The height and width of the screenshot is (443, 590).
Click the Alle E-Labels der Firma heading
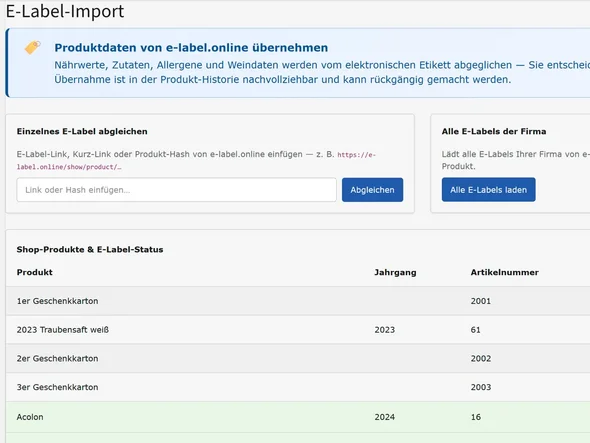(x=494, y=131)
